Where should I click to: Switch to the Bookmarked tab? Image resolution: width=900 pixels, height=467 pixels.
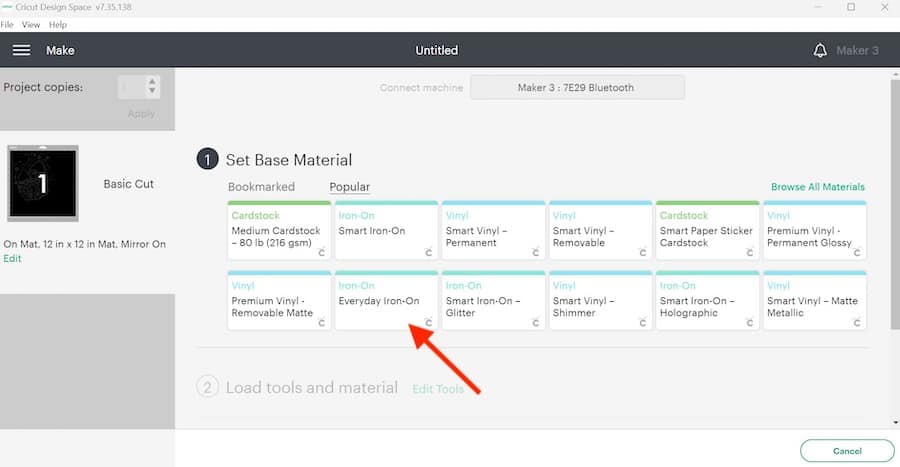point(261,186)
